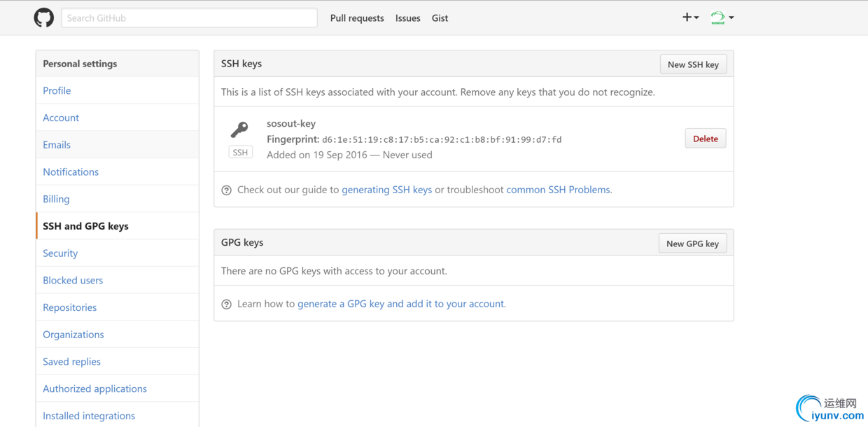This screenshot has height=427, width=868.
Task: Open the generating SSH keys guide link
Action: [386, 190]
